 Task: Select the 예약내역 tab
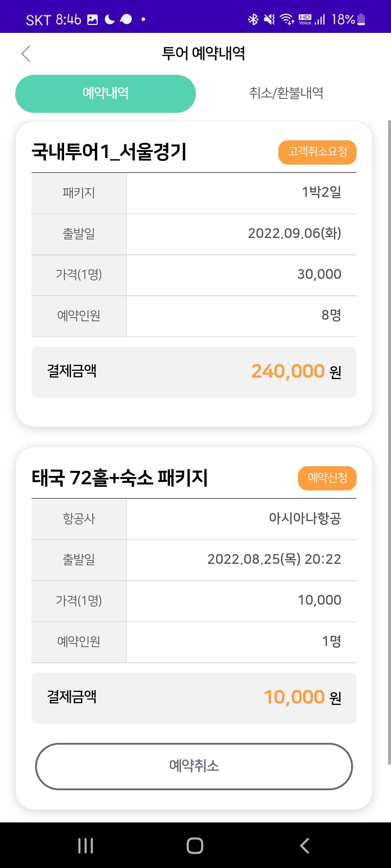tap(105, 94)
